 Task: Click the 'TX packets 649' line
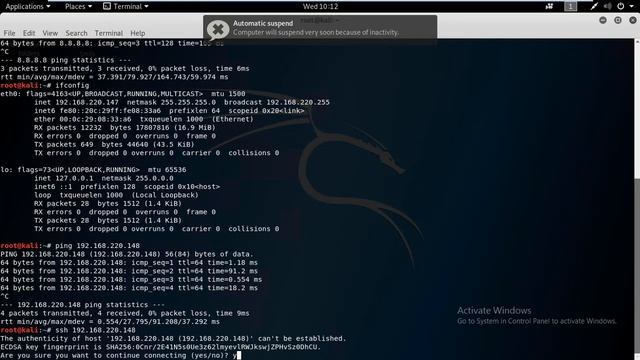click(114, 144)
